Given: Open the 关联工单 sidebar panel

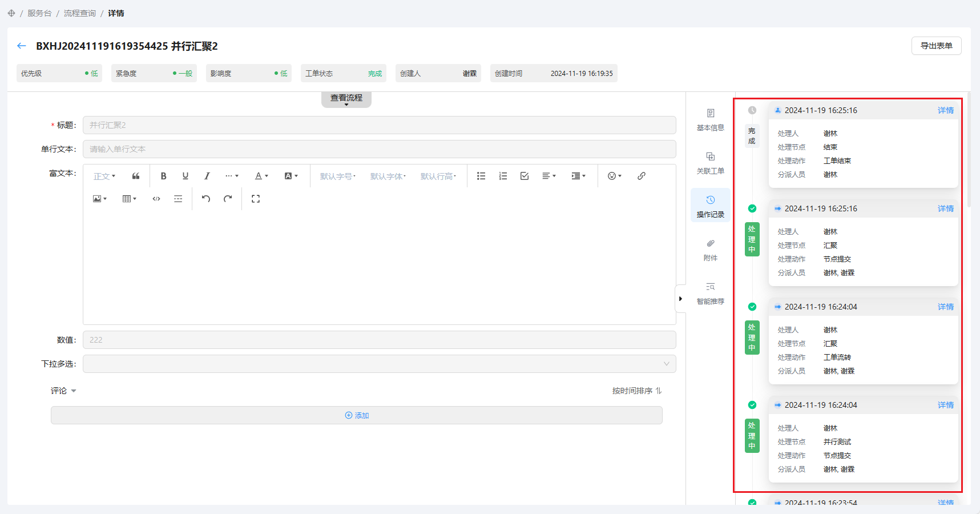Looking at the screenshot, I should pyautogui.click(x=711, y=163).
